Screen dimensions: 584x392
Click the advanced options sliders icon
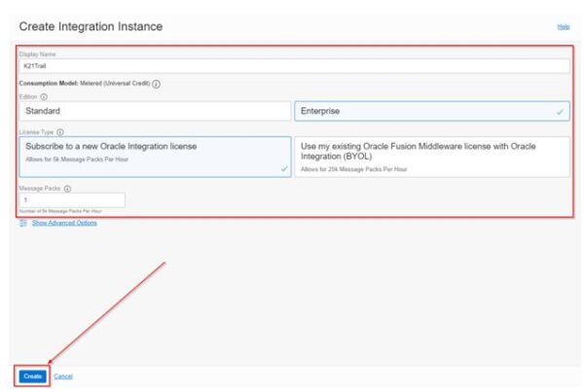pyautogui.click(x=23, y=223)
